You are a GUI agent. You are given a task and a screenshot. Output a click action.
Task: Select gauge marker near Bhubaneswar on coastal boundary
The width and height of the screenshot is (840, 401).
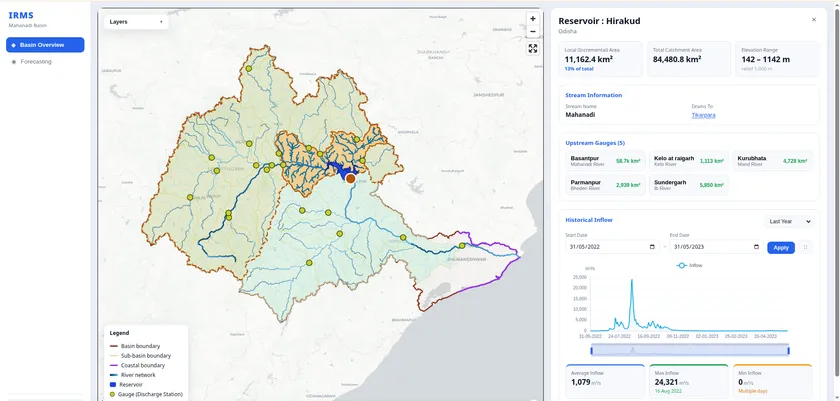(x=462, y=246)
